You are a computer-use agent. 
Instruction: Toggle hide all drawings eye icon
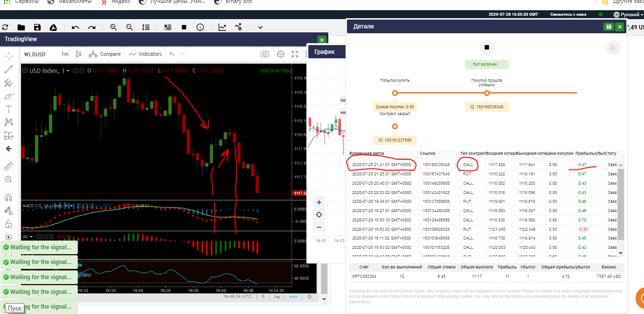pos(8,237)
